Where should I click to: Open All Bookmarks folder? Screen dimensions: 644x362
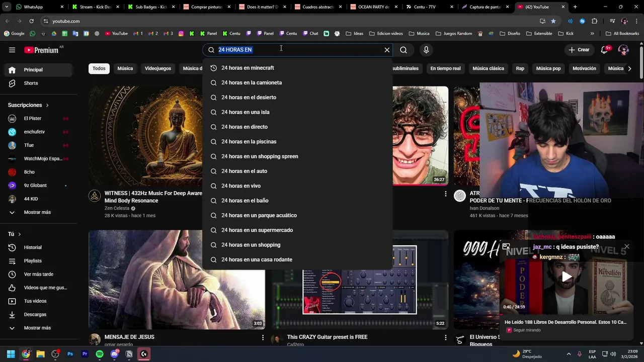pyautogui.click(x=622, y=34)
